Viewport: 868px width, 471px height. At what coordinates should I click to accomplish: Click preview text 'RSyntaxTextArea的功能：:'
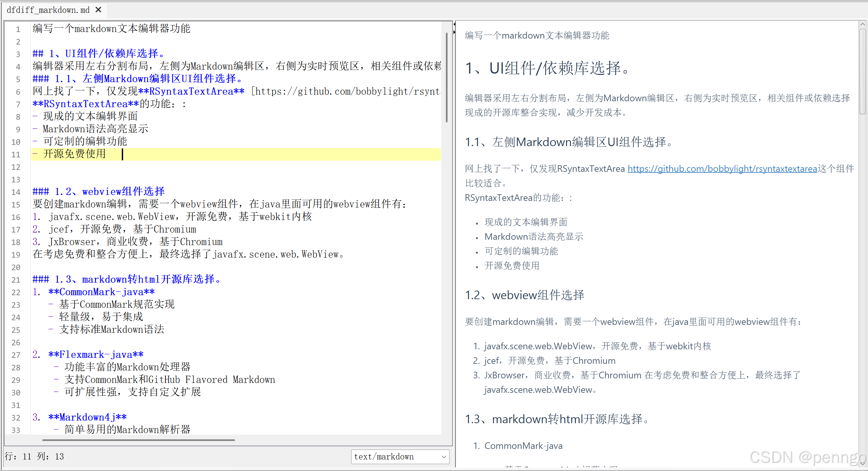(518, 197)
